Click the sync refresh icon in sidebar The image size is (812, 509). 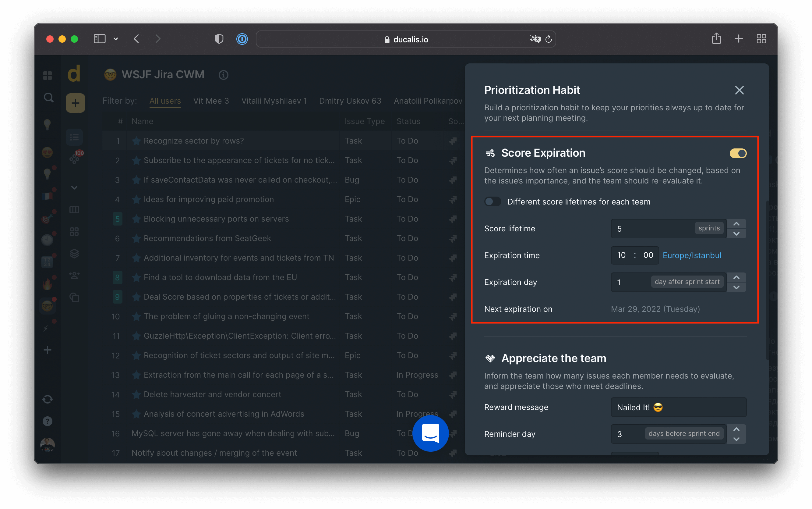48,399
